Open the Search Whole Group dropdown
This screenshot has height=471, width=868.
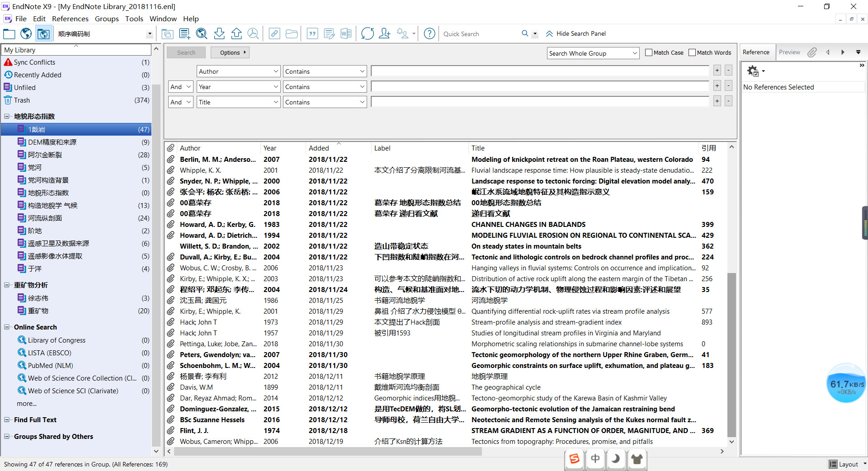[593, 53]
